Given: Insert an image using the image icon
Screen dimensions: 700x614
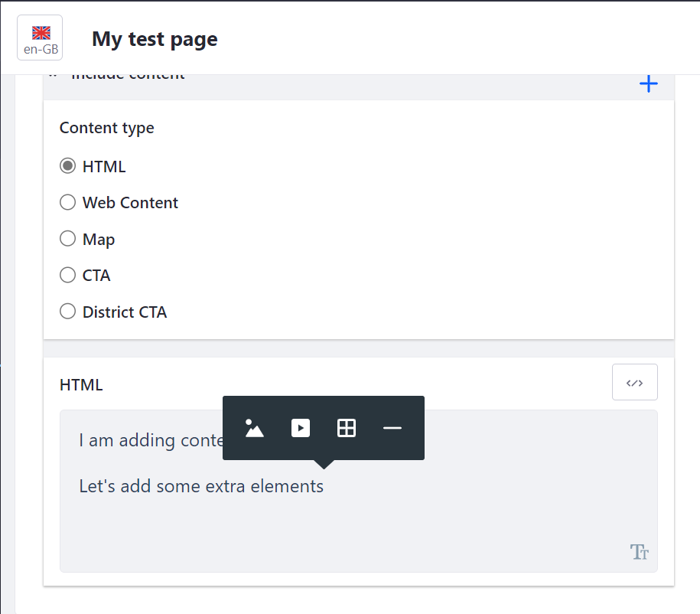Looking at the screenshot, I should pyautogui.click(x=254, y=428).
